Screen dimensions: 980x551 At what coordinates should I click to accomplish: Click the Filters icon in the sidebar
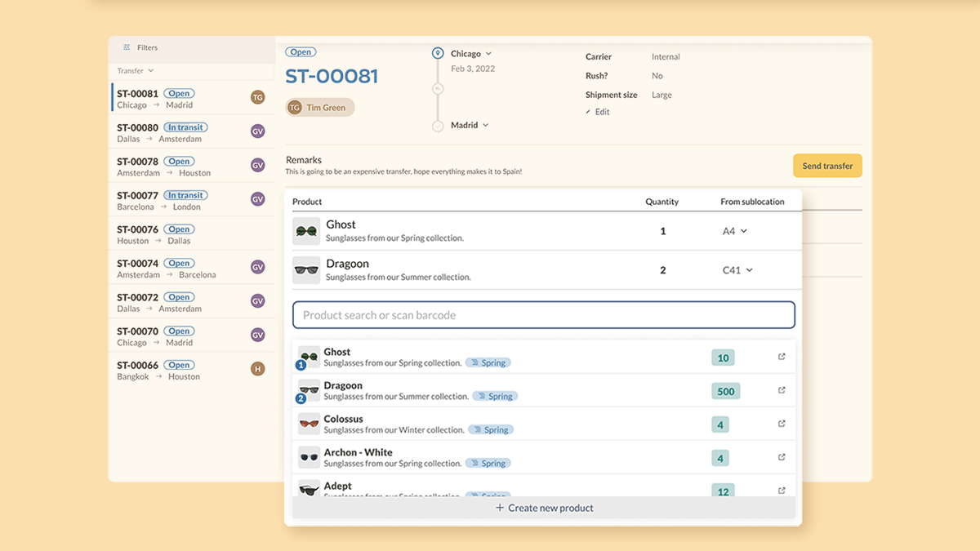[127, 47]
